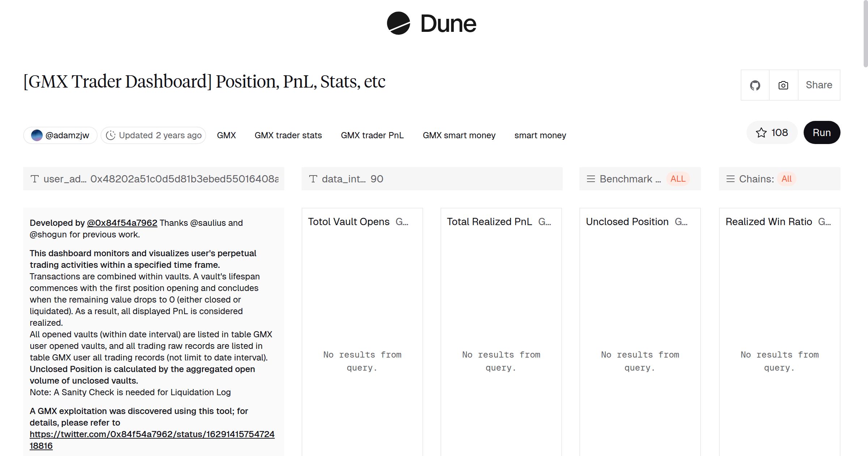Image resolution: width=868 pixels, height=456 pixels.
Task: Click the camera screenshot icon
Action: (783, 85)
